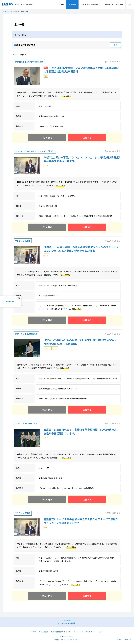Image resolution: width=134 pixels, height=644 pixels.
Task: Click inline 詳しく見る in 勤務は週4日 description
Action: point(66,458)
